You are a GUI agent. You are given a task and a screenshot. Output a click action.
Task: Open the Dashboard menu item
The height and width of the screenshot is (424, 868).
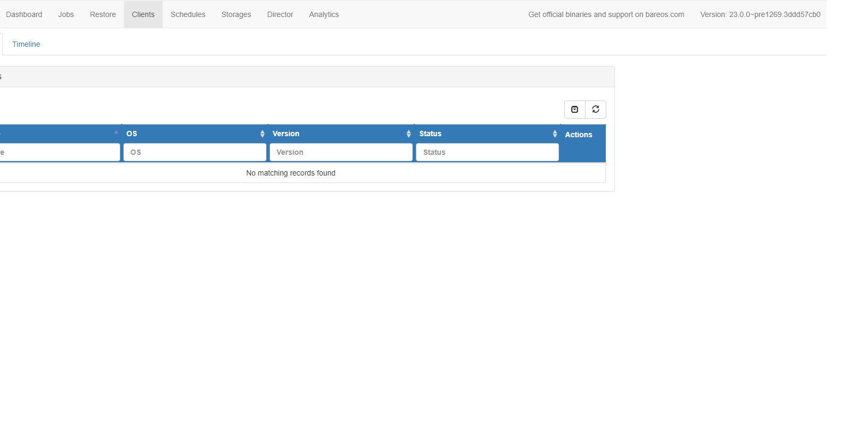pyautogui.click(x=24, y=14)
